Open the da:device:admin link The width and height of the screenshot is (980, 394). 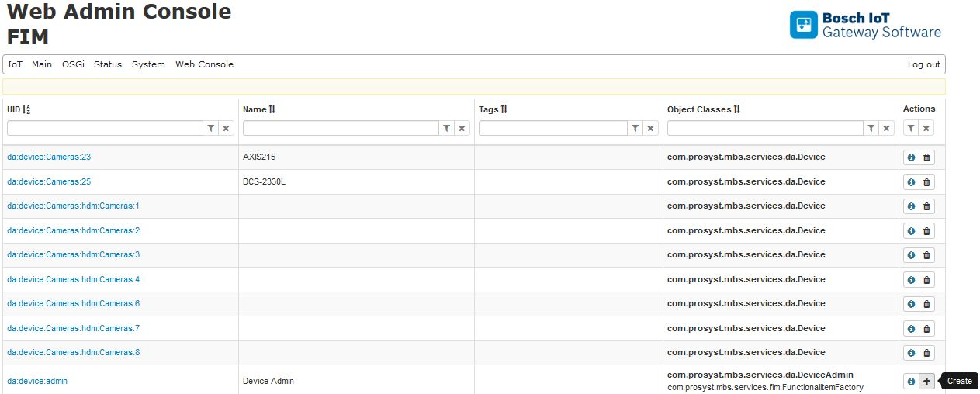[37, 382]
